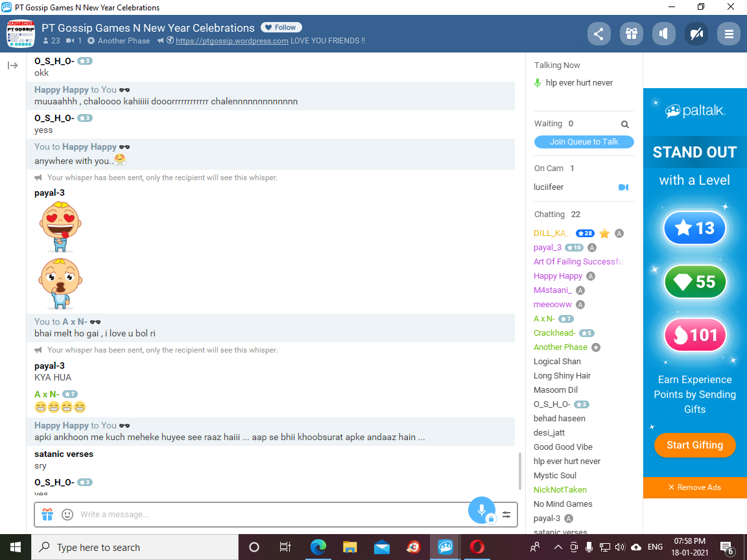
Task: Select A x N- in user list
Action: [544, 319]
